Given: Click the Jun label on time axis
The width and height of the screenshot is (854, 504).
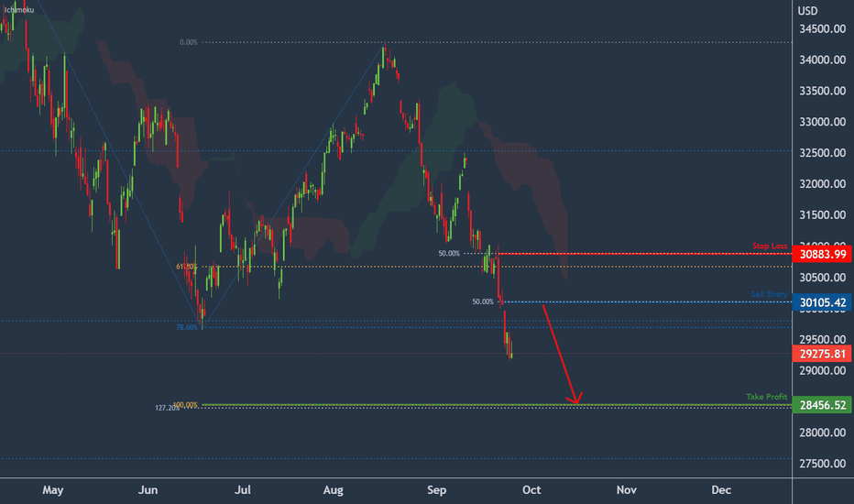Looking at the screenshot, I should 148,490.
